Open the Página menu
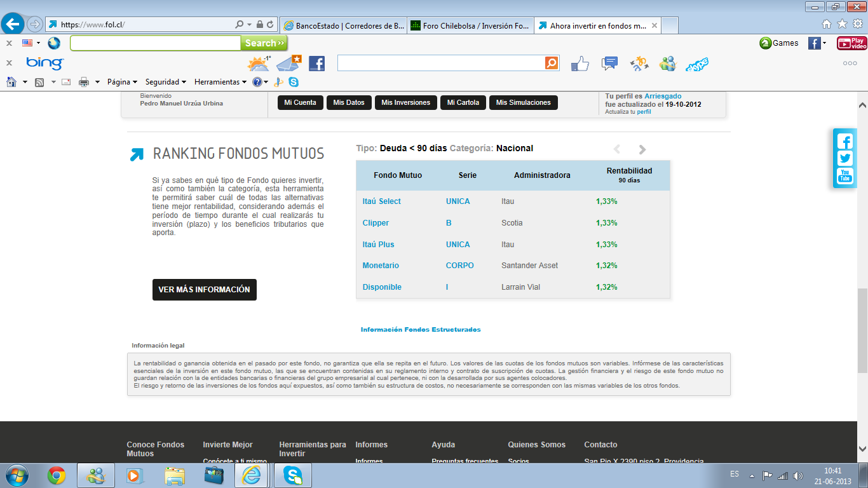The width and height of the screenshot is (868, 488). [123, 82]
